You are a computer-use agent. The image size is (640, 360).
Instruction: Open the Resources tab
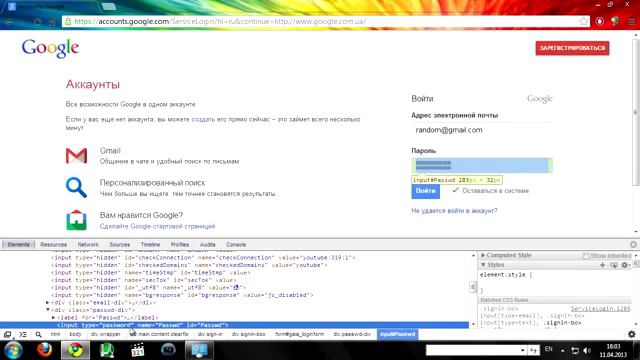pyautogui.click(x=53, y=244)
